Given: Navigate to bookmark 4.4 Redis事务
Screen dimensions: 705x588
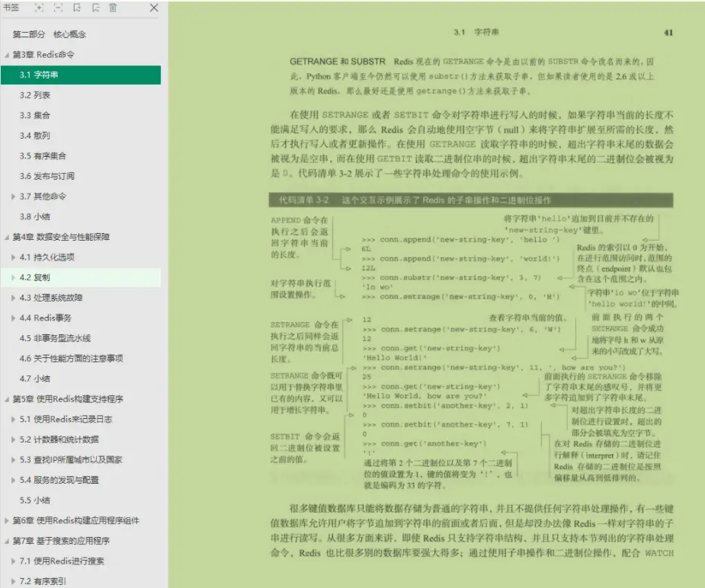Looking at the screenshot, I should pyautogui.click(x=46, y=318).
